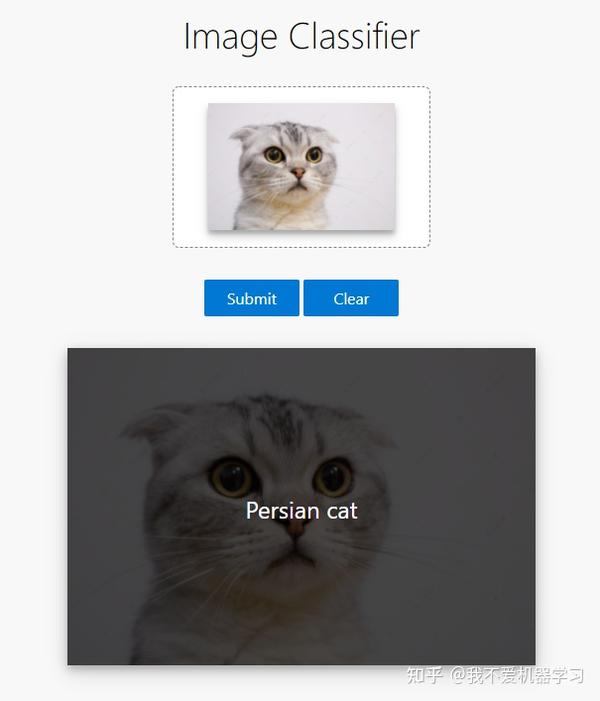Click the dashed border of the upload area

[301, 87]
